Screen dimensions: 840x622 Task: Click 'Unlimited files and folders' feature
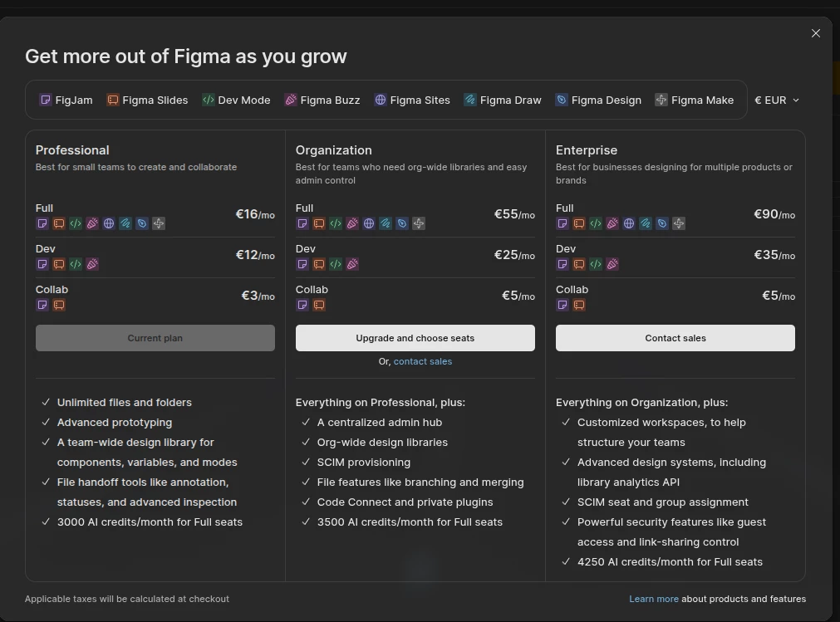pyautogui.click(x=125, y=403)
